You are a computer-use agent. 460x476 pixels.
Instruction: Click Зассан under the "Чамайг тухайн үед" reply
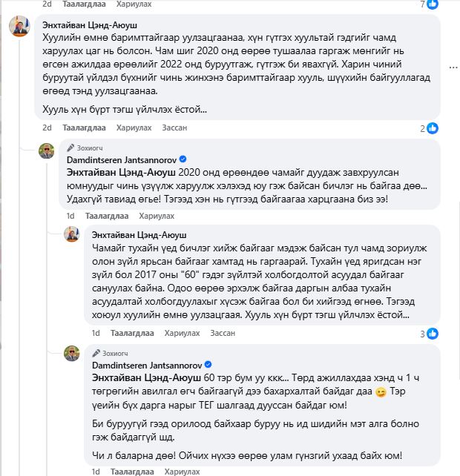coord(224,333)
